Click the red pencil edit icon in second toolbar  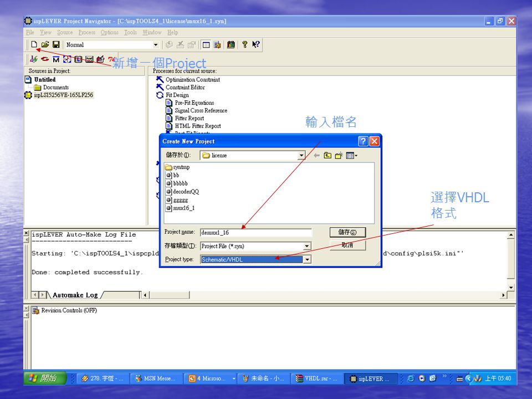point(100,59)
